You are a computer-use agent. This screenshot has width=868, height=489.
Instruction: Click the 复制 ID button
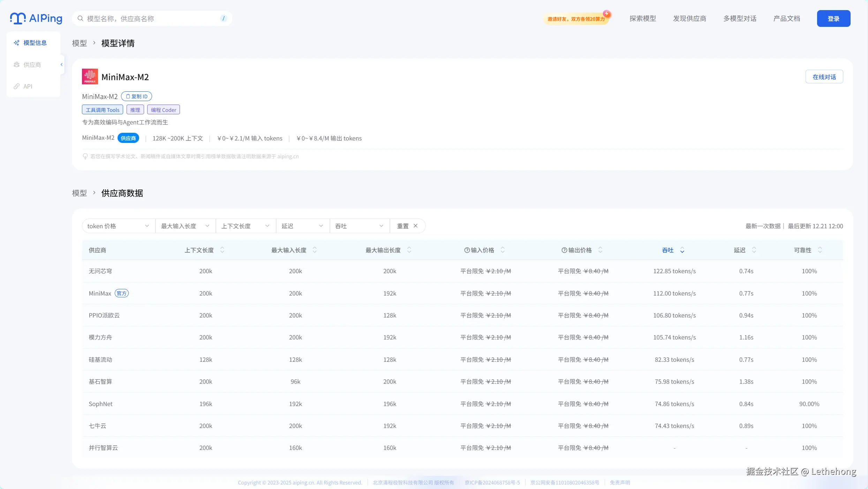pos(136,97)
